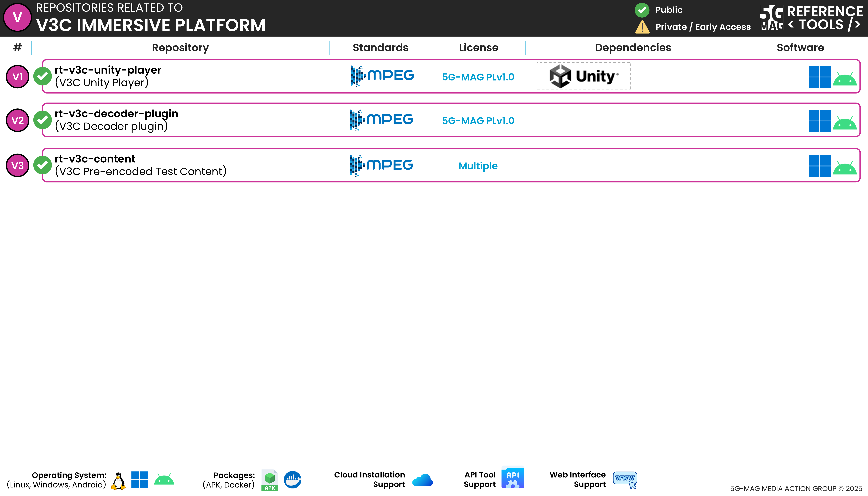The height and width of the screenshot is (496, 868).
Task: Click the 5G-MAG Reference Tools logo
Action: point(811,18)
